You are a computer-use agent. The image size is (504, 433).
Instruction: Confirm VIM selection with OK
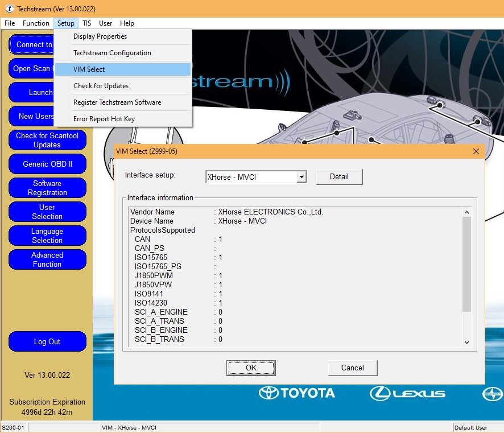pos(251,368)
